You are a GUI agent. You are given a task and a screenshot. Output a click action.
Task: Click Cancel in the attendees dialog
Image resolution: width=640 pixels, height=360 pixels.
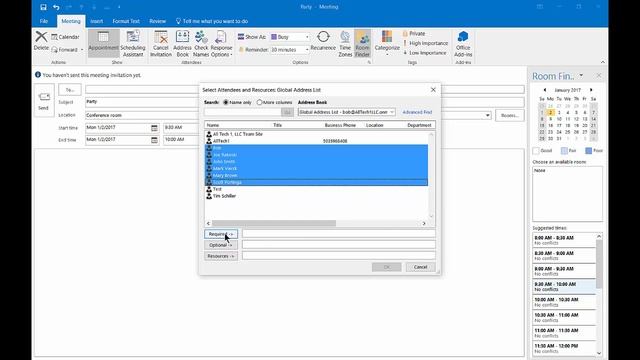420,267
